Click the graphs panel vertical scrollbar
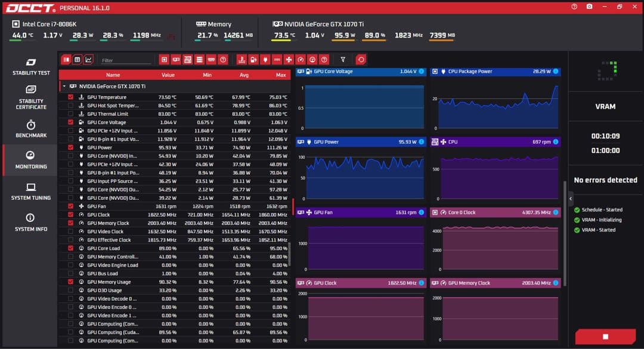The height and width of the screenshot is (349, 644). 565,233
